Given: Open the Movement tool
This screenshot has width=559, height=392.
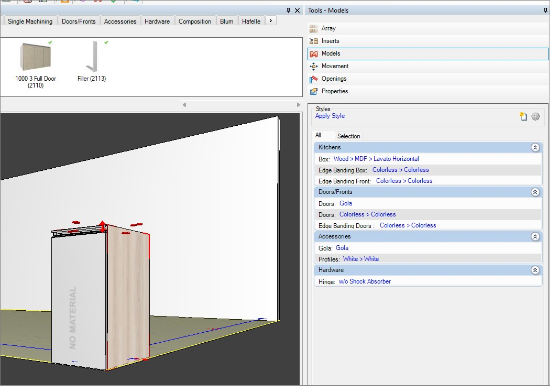Looking at the screenshot, I should [x=428, y=67].
